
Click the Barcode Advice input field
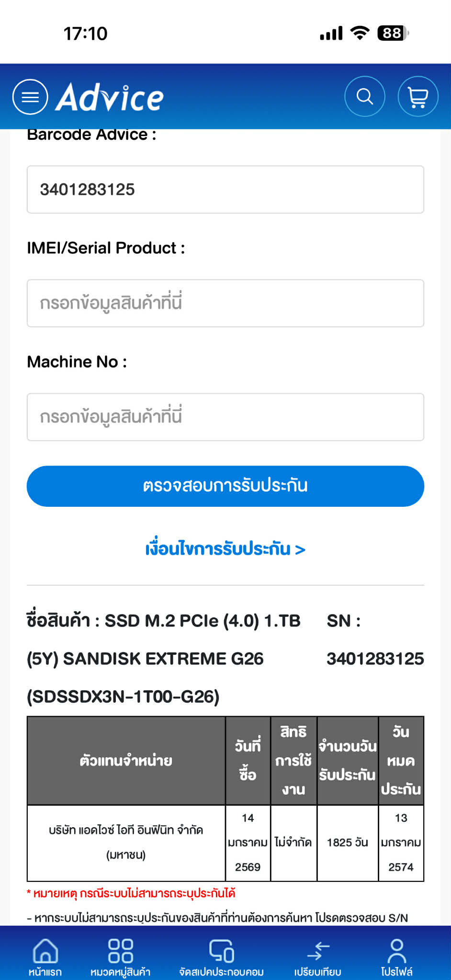225,190
